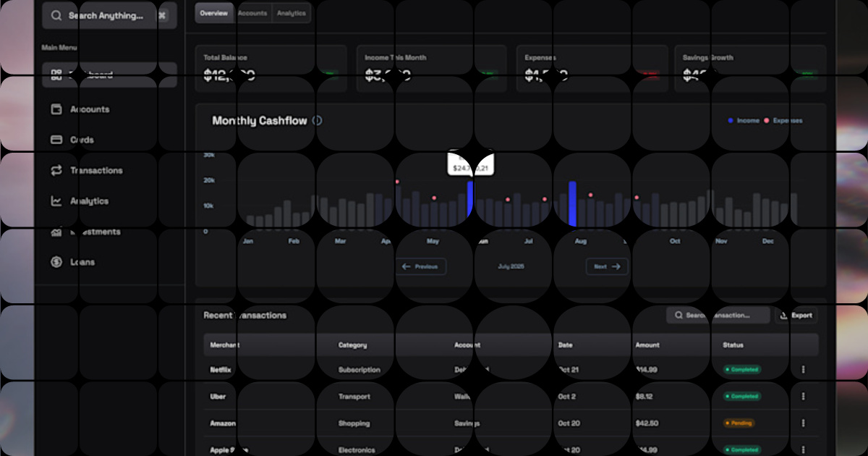This screenshot has width=868, height=456.
Task: Click the magnifier icon in Search Anything
Action: pos(56,15)
